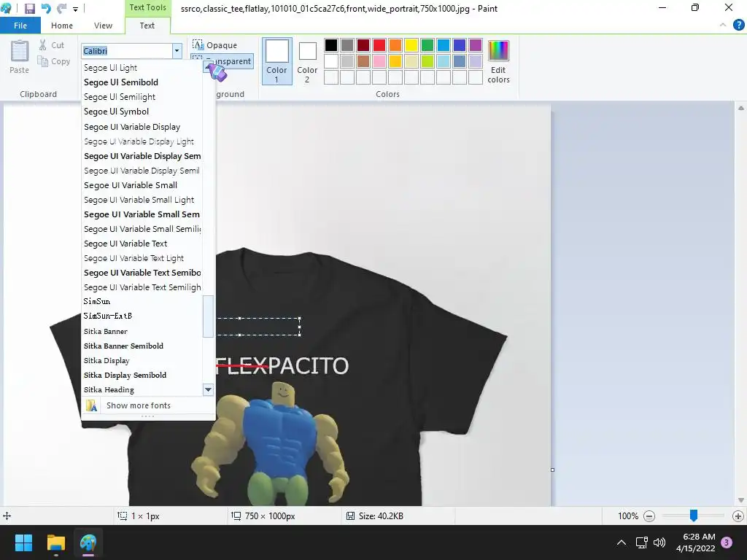Viewport: 747px width, 560px height.
Task: Open File Explorer from taskbar
Action: tap(55, 542)
